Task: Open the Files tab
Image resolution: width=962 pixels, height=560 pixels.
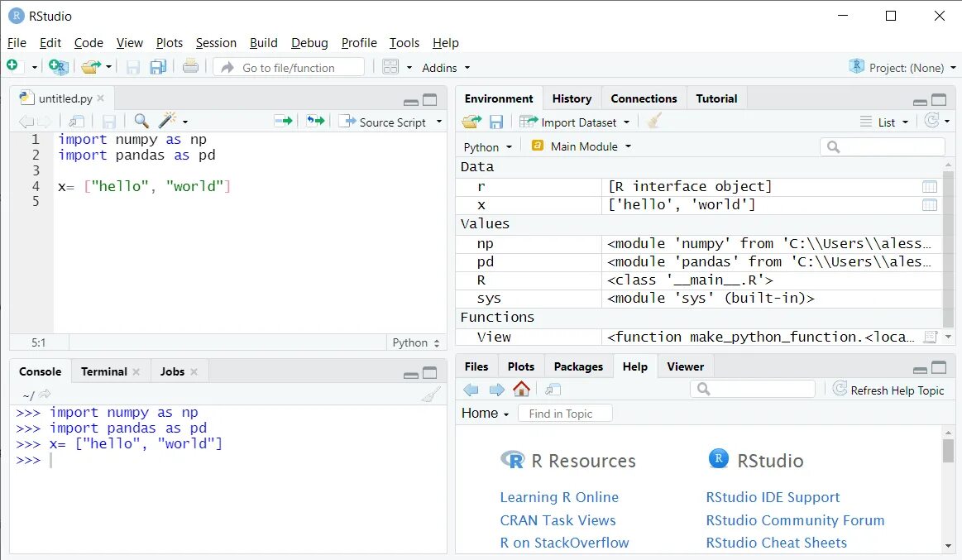Action: pos(476,366)
